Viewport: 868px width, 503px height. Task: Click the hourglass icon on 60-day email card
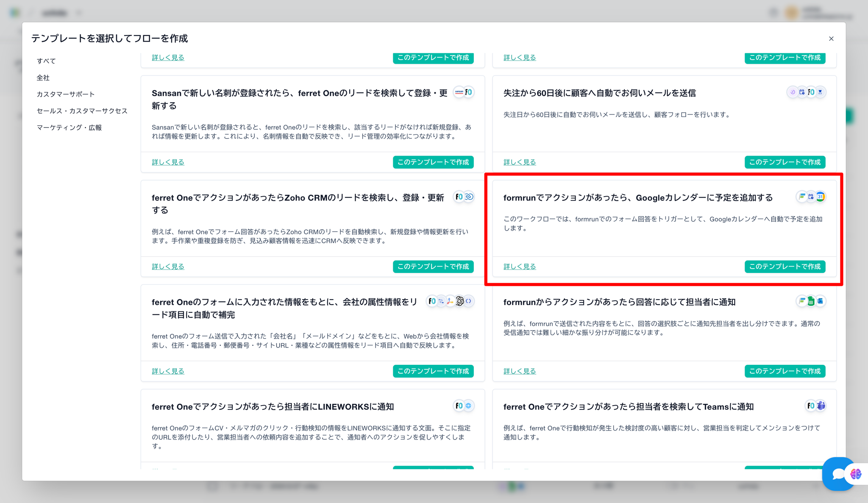coord(820,92)
